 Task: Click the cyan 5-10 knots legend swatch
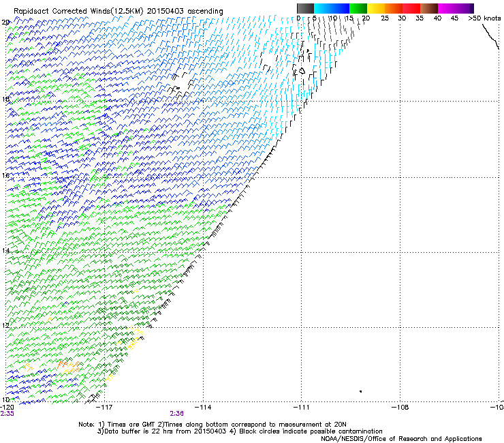click(323, 8)
